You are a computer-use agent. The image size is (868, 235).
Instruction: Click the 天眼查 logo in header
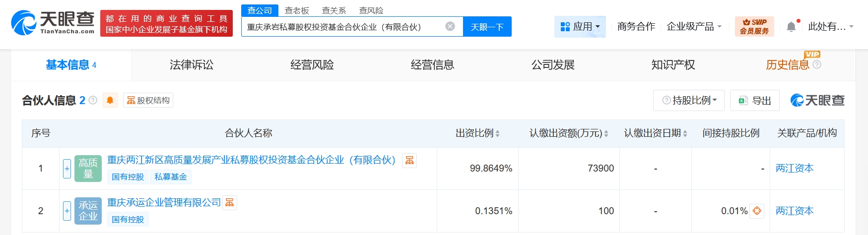point(53,23)
